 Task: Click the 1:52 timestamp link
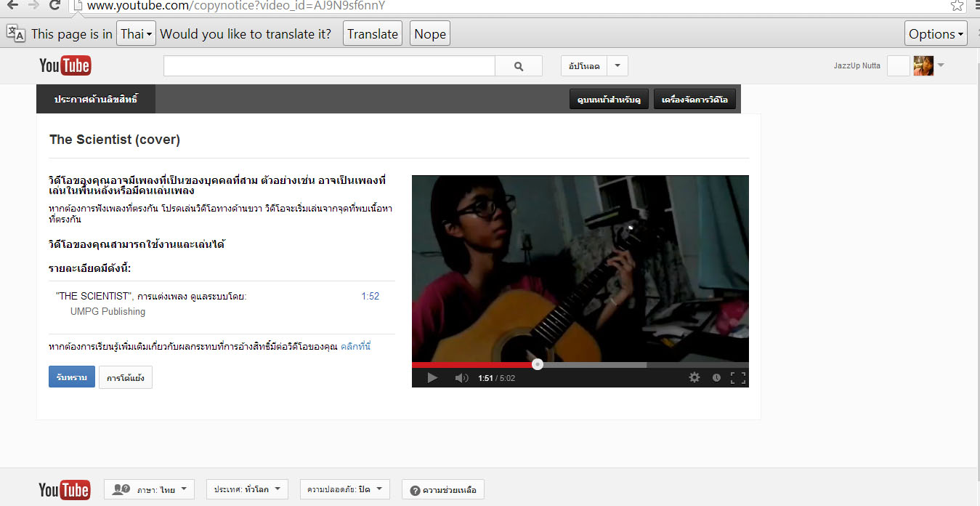(370, 296)
